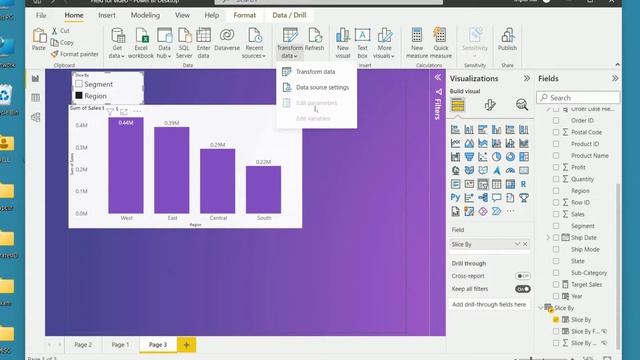
Task: Click Refresh in the ribbon
Action: [314, 40]
